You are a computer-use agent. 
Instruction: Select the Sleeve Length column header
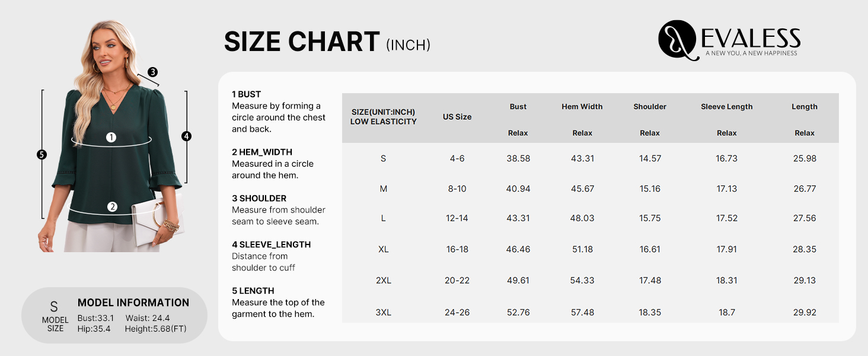[726, 107]
